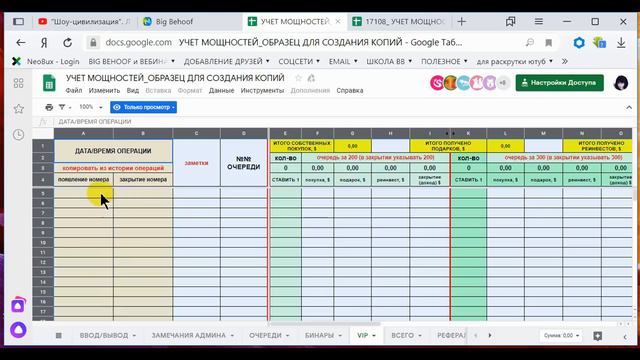Click the horizontal scrollbar under the grid
The height and width of the screenshot is (360, 640).
(x=324, y=324)
